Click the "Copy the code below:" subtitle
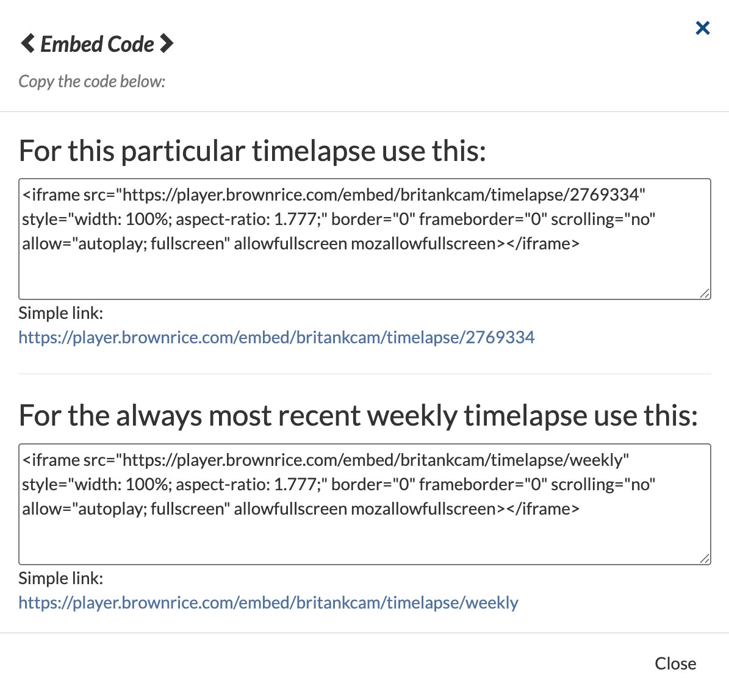729x700 pixels. [x=92, y=81]
